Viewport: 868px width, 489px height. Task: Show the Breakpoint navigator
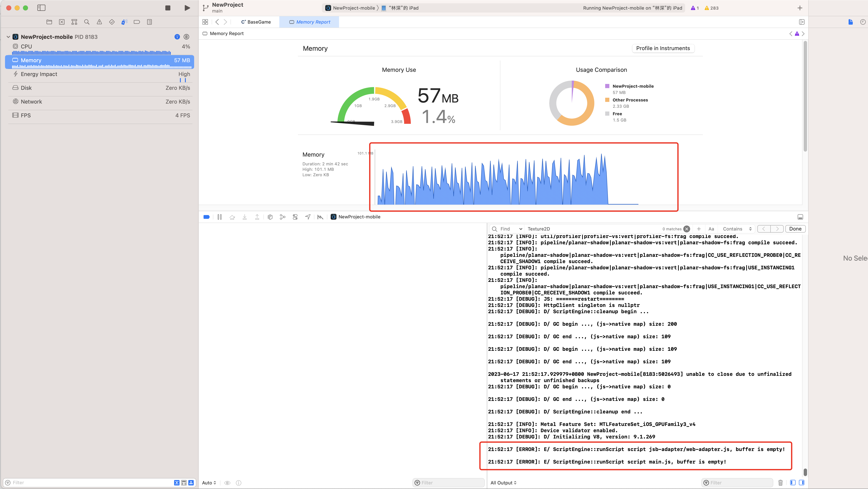pyautogui.click(x=137, y=22)
